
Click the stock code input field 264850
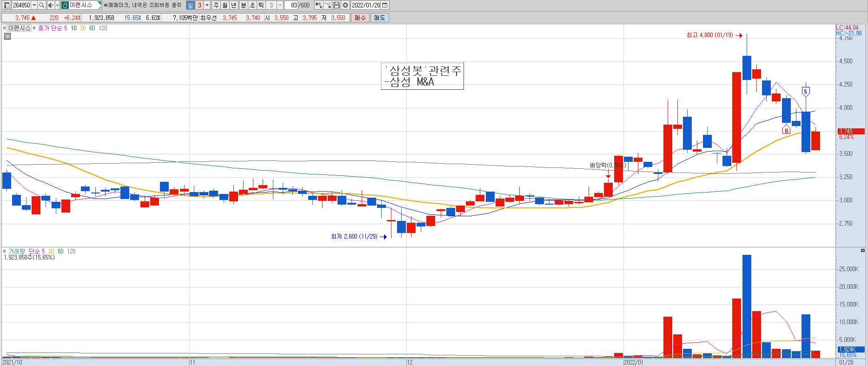(x=21, y=5)
